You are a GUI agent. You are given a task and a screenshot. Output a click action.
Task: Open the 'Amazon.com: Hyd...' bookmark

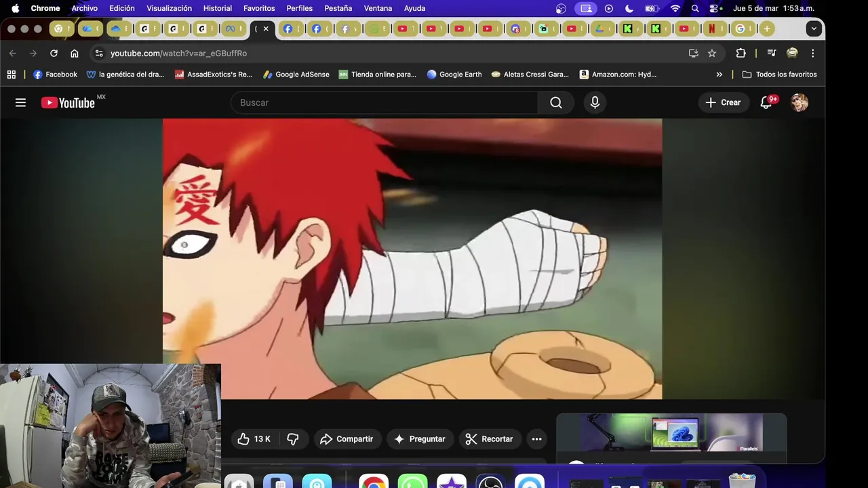[618, 75]
